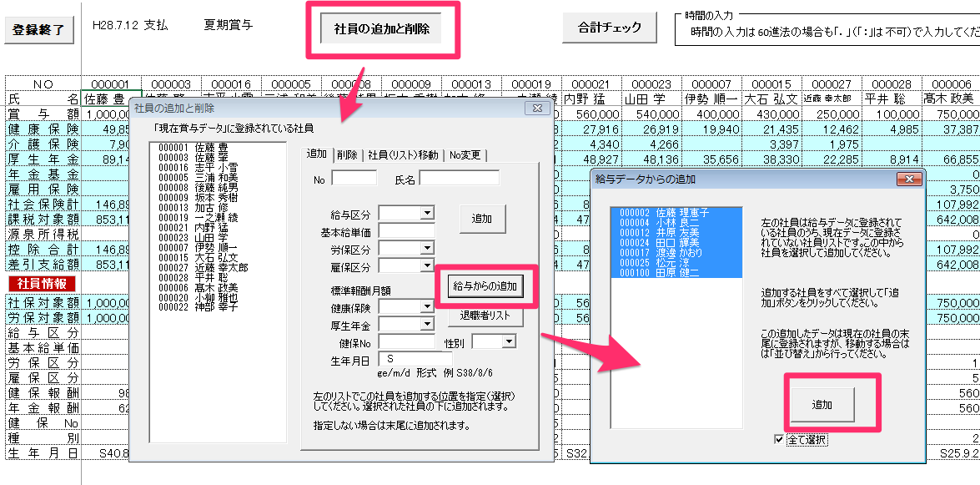Click the 賞与額 row label
The width and height of the screenshot is (980, 485).
click(43, 114)
